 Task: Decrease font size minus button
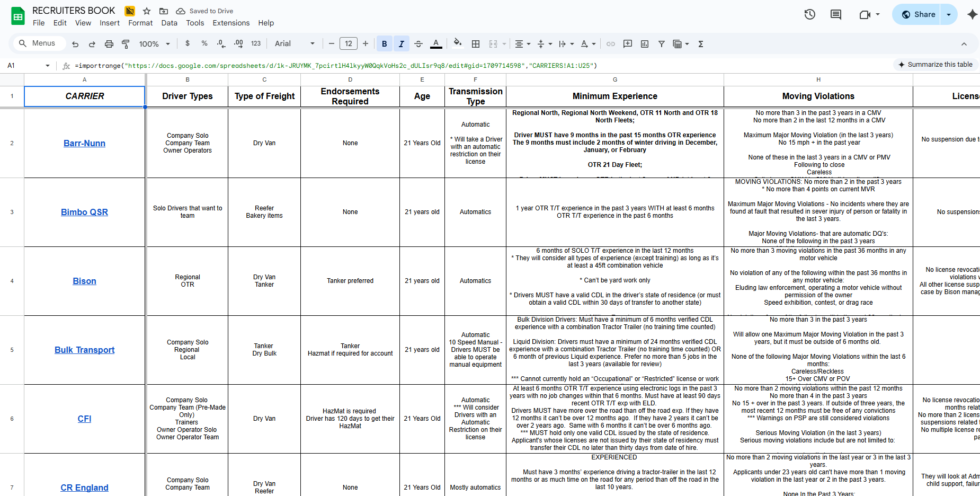pyautogui.click(x=332, y=43)
